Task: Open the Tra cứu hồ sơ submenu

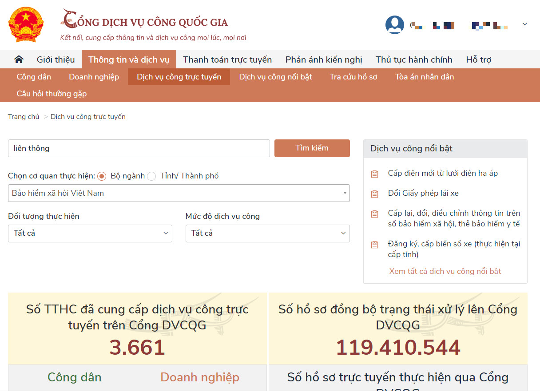Action: [353, 77]
